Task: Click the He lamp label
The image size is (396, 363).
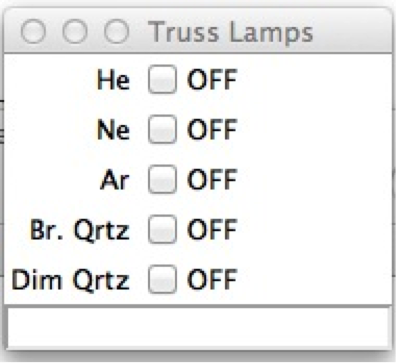Action: tap(113, 80)
